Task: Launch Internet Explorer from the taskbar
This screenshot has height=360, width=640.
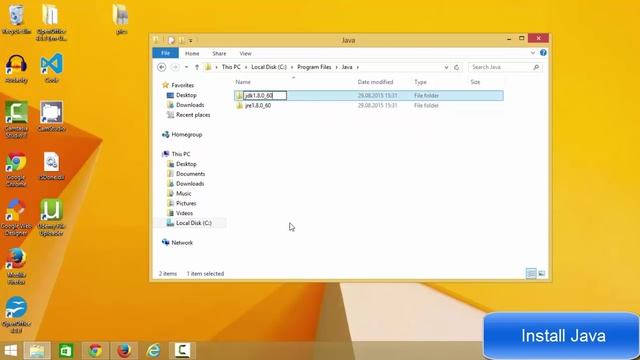Action: coord(153,351)
